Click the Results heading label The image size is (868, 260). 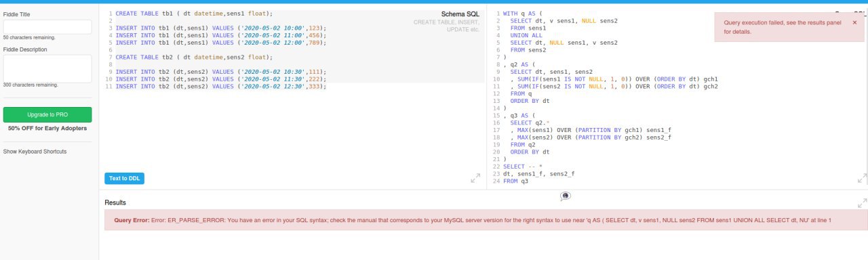(x=115, y=202)
